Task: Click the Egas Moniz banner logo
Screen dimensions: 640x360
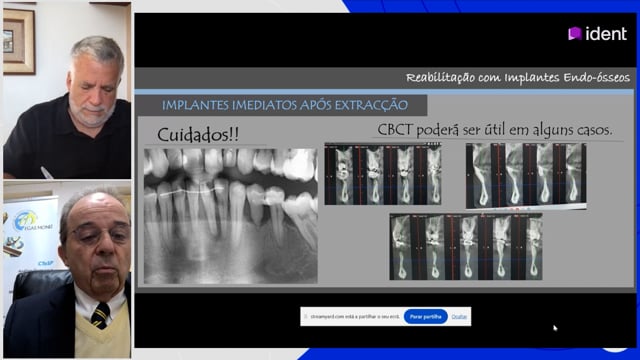Action: pos(32,222)
